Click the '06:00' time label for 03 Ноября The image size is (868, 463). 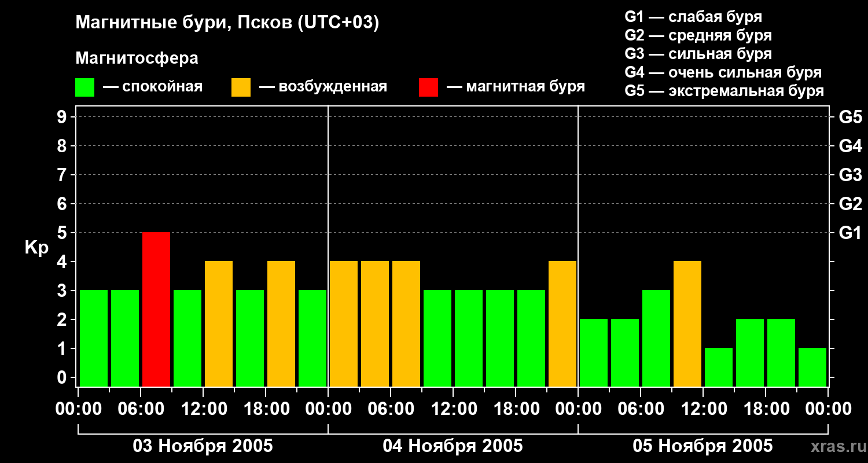pos(141,409)
